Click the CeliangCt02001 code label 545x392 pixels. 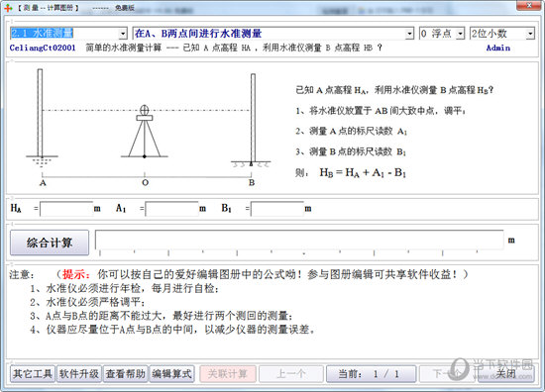pos(43,48)
